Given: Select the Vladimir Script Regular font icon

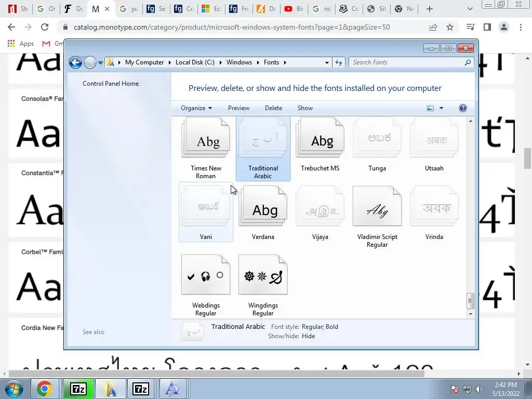Looking at the screenshot, I should click(x=377, y=206).
